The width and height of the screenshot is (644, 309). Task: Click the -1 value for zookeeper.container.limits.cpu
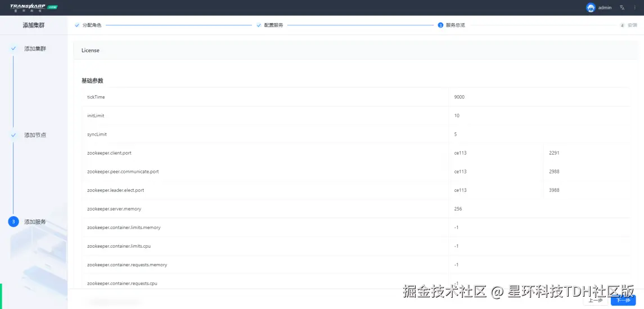tap(456, 246)
